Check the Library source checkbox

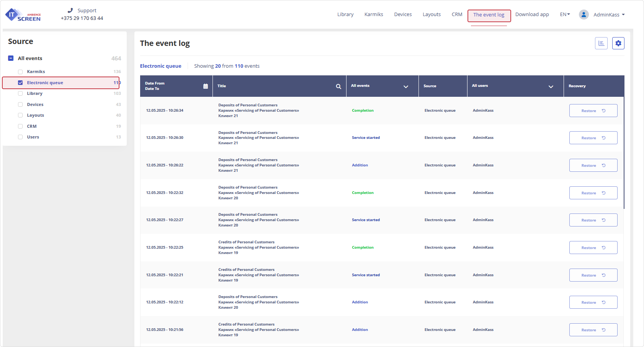(x=20, y=93)
